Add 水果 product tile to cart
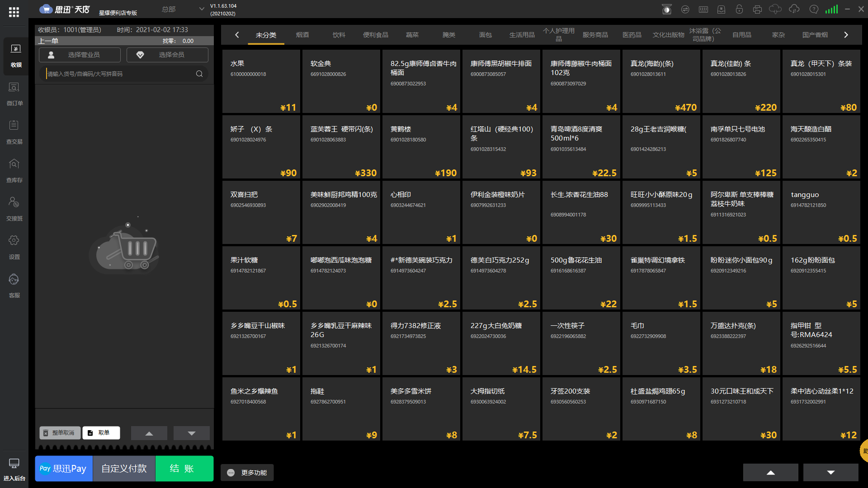 pos(261,81)
